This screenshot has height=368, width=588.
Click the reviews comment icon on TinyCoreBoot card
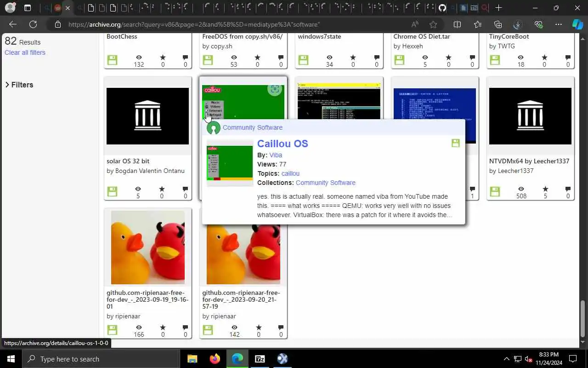coord(568,57)
